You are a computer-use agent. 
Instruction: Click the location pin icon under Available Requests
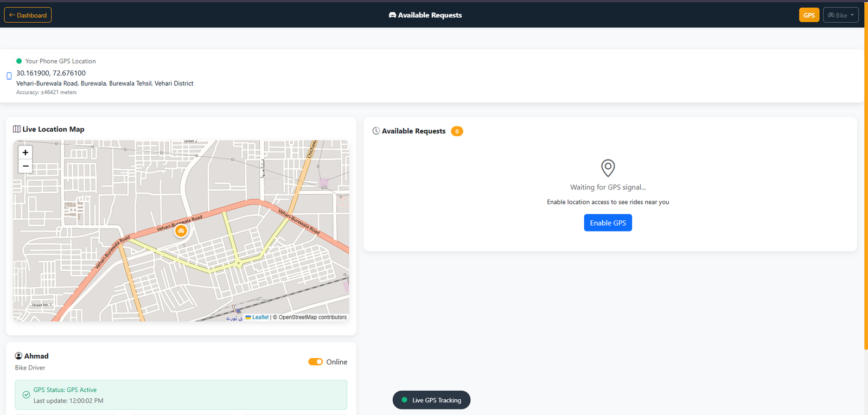(x=608, y=168)
